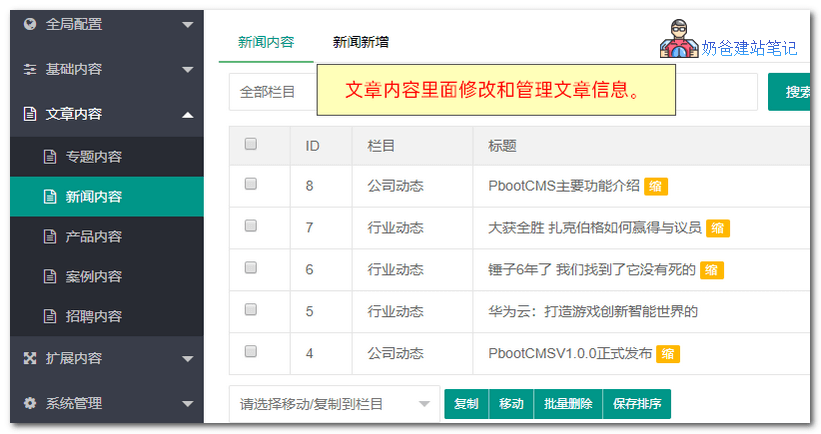Screen dimensions: 821x434
Task: Click the globe icon beside 全局配置
Action: click(x=30, y=24)
